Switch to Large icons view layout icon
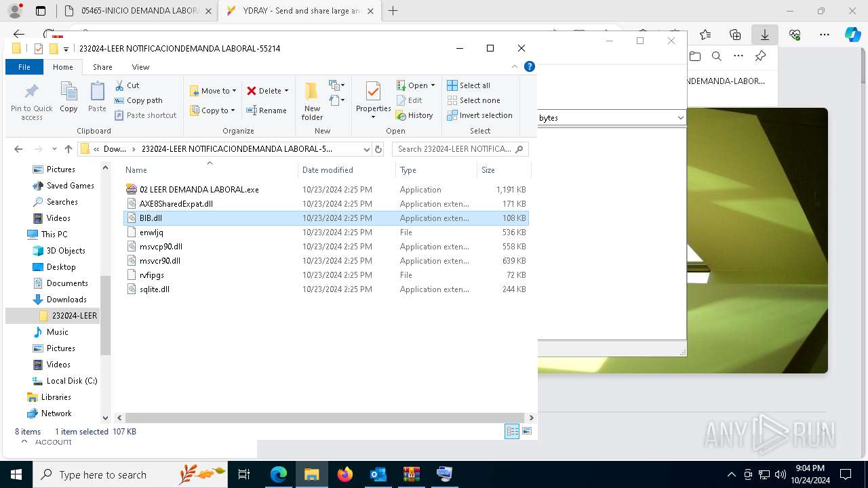Screen dimensions: 868x488 coord(527,431)
